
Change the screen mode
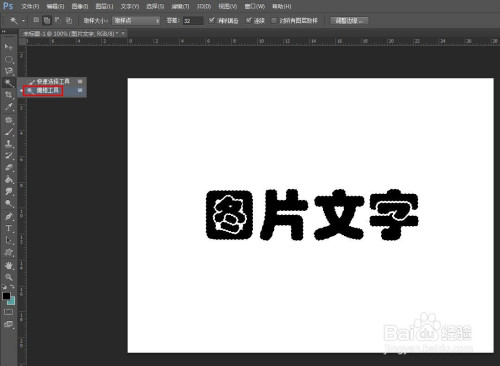pos(8,324)
